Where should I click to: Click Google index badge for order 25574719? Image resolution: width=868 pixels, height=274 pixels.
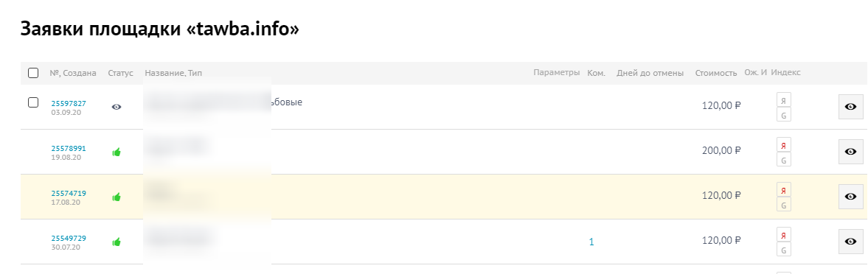point(783,205)
